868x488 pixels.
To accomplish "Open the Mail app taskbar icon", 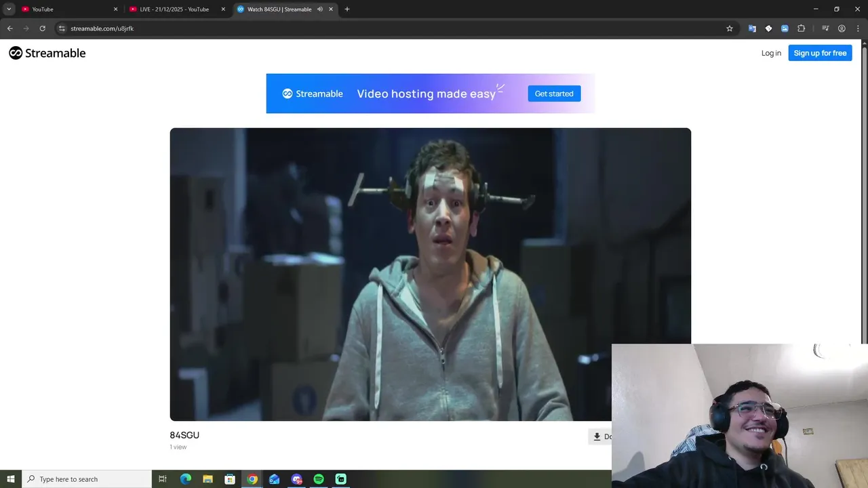I will click(274, 479).
